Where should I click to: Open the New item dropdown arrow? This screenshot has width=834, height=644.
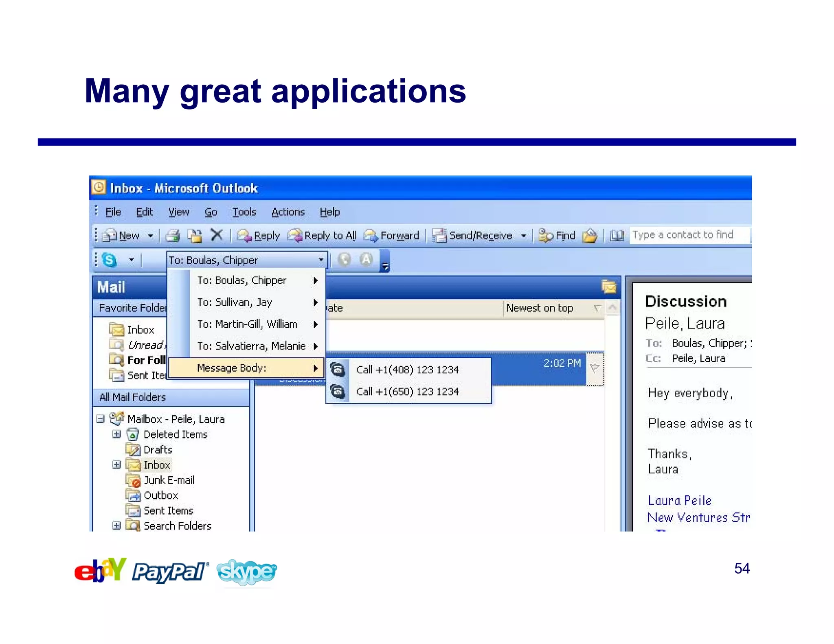(x=150, y=235)
